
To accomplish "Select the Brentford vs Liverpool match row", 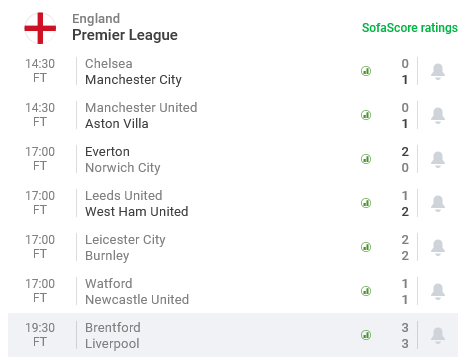I will pyautogui.click(x=233, y=335).
